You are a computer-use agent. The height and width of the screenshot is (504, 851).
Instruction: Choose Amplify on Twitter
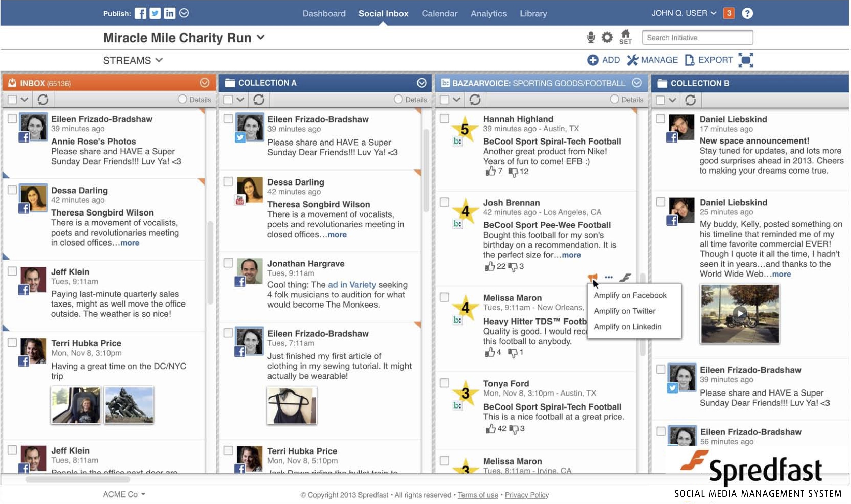624,311
